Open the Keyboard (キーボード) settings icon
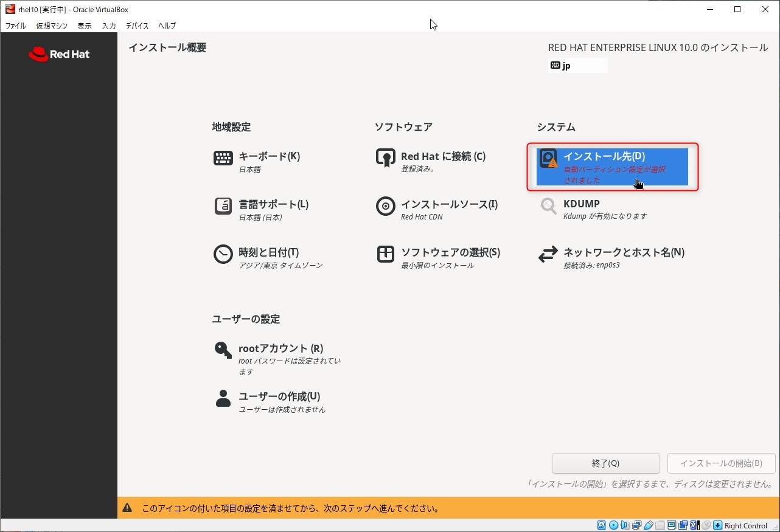The width and height of the screenshot is (780, 532). coord(223,158)
